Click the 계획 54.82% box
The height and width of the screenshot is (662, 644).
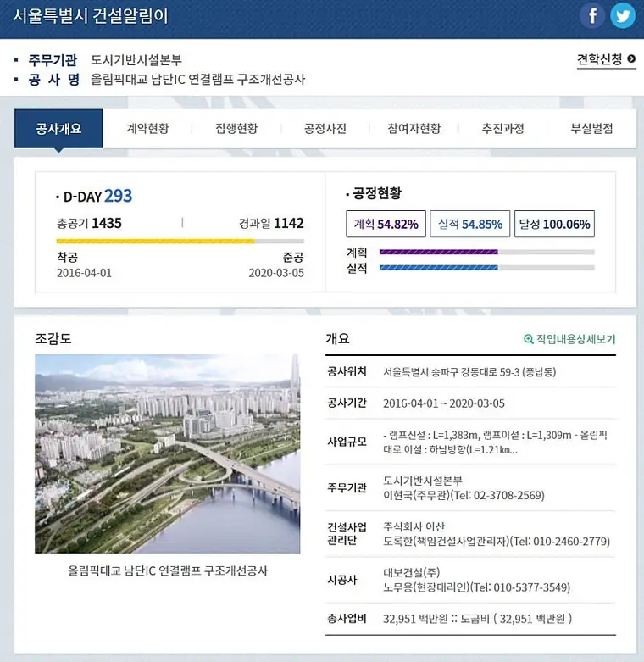[386, 224]
